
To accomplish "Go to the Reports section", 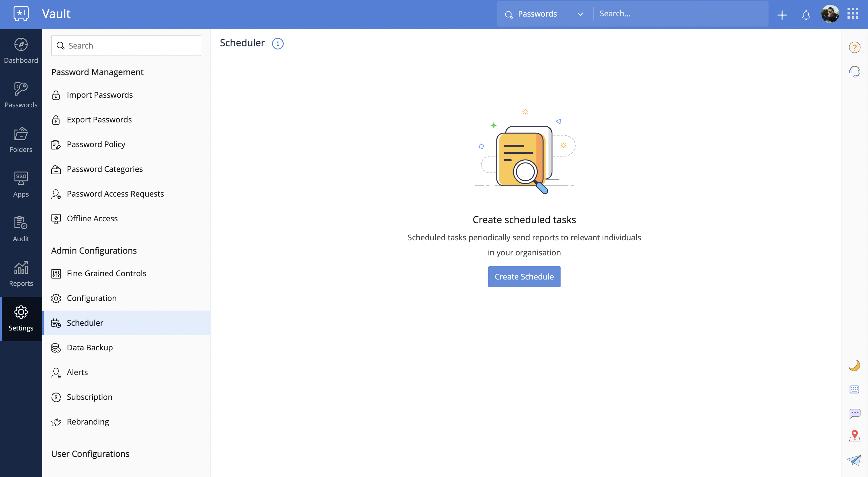I will tap(21, 274).
